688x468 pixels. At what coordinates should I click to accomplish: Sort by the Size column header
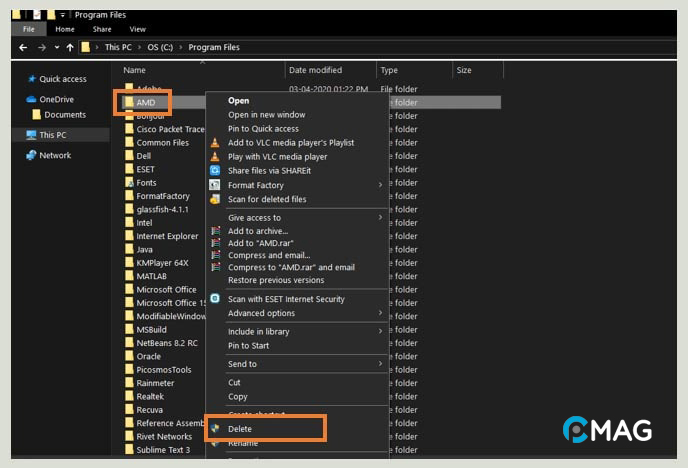tap(464, 70)
